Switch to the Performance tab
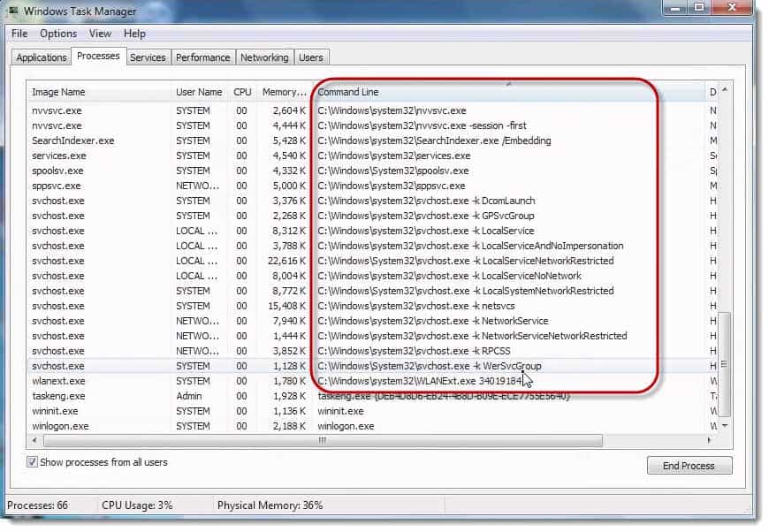 point(202,57)
